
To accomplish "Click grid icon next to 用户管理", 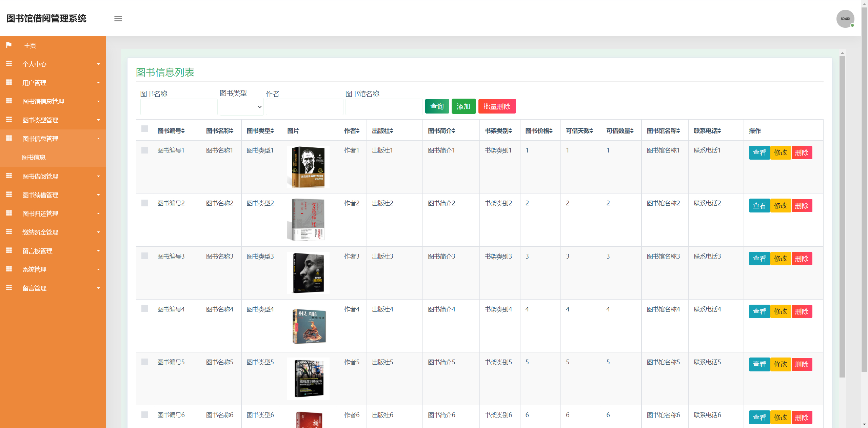I will [x=9, y=82].
